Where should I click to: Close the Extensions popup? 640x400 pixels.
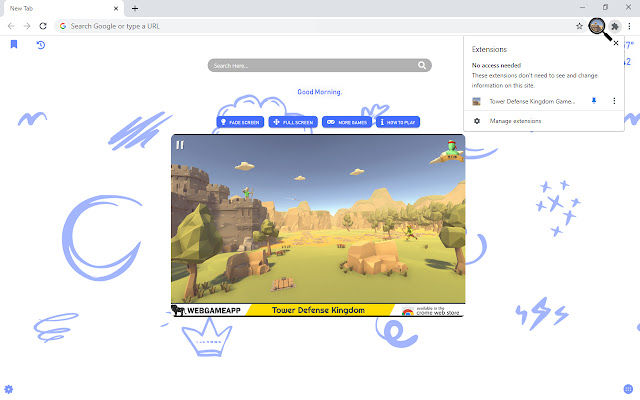[x=616, y=43]
